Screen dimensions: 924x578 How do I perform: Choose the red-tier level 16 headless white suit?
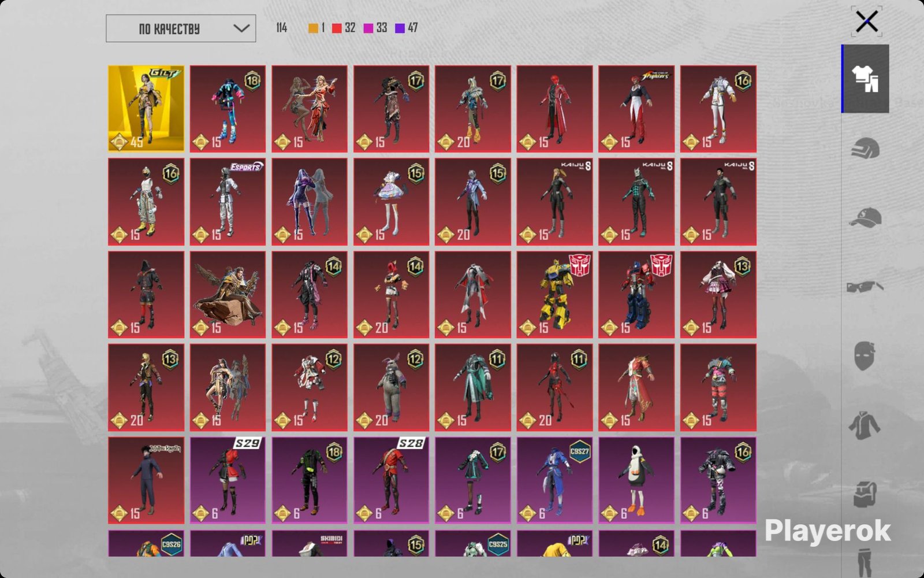(718, 109)
